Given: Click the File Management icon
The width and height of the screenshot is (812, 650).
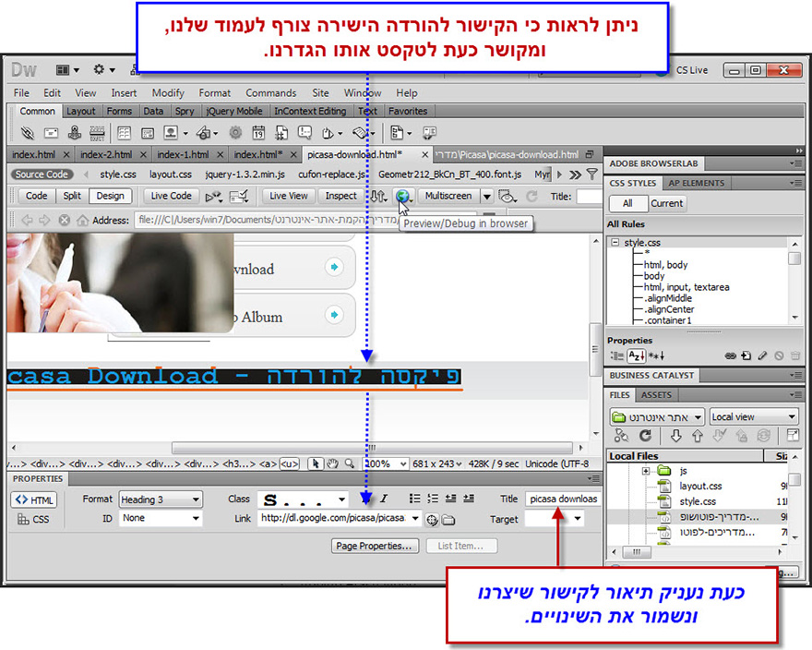Looking at the screenshot, I should 378,196.
